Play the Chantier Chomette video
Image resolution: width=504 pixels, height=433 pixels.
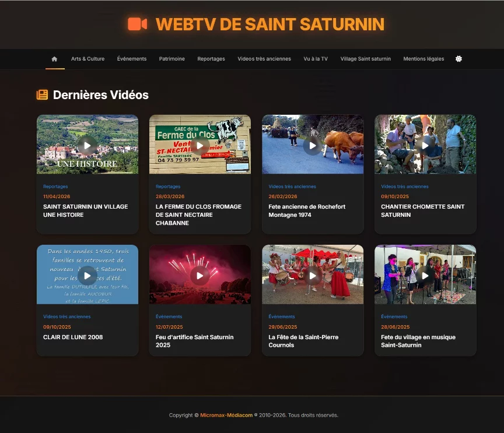click(x=425, y=145)
